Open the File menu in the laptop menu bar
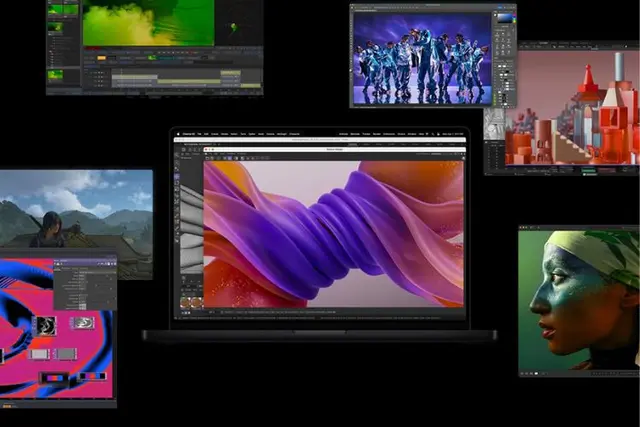Viewport: 640px width, 427px height. coord(200,134)
